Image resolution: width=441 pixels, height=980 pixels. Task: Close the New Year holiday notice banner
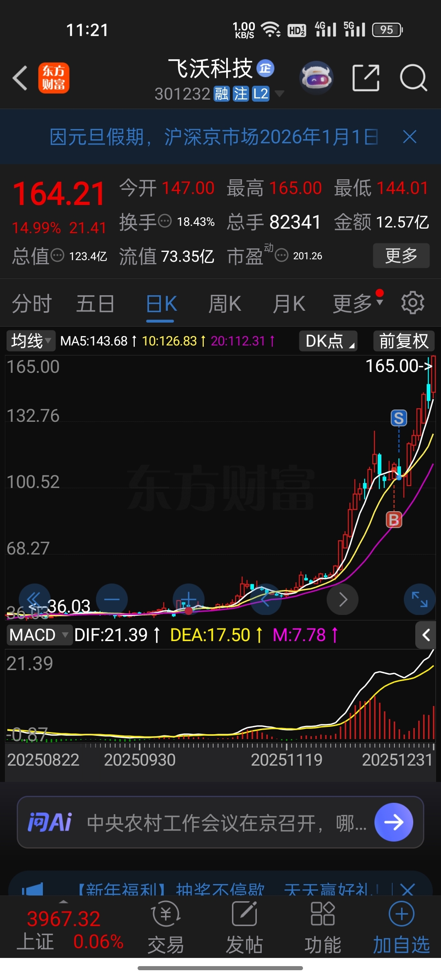click(410, 137)
